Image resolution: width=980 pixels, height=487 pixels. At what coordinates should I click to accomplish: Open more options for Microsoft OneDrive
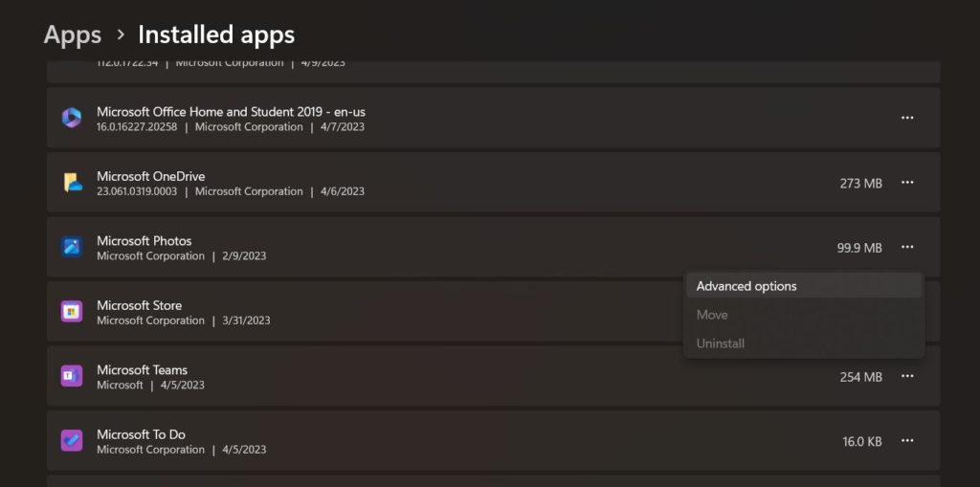coord(907,183)
